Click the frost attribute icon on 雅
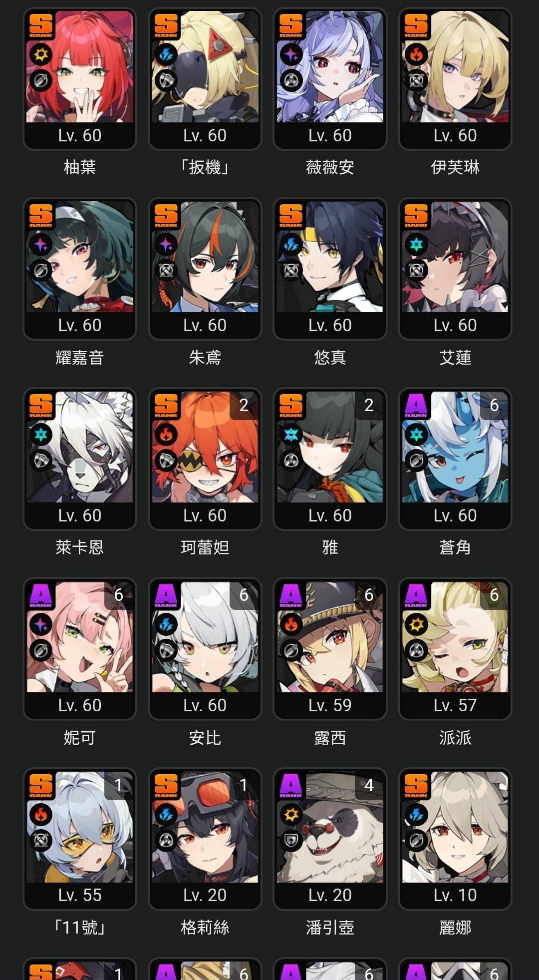 click(291, 435)
